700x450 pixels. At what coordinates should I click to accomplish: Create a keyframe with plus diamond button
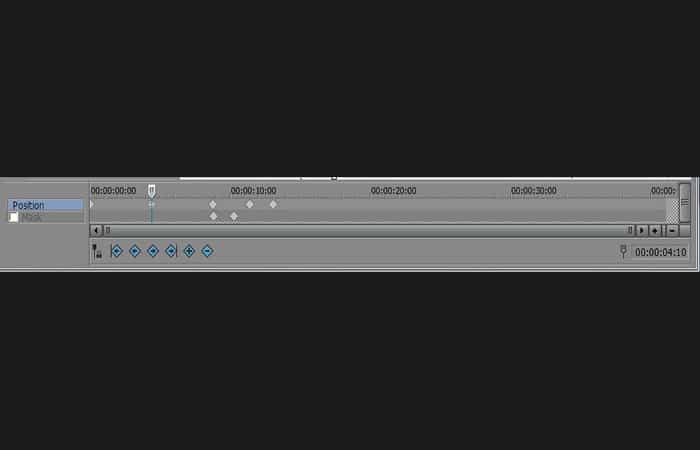pos(189,251)
